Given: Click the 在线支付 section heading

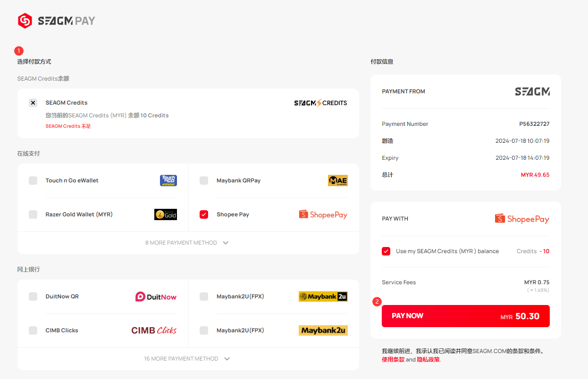Looking at the screenshot, I should coord(29,154).
